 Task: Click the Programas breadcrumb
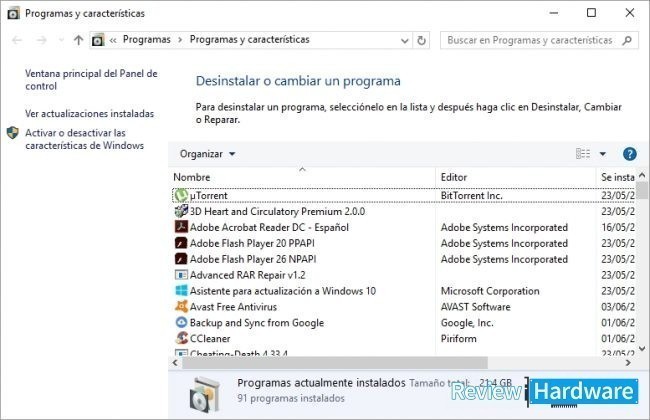click(147, 39)
